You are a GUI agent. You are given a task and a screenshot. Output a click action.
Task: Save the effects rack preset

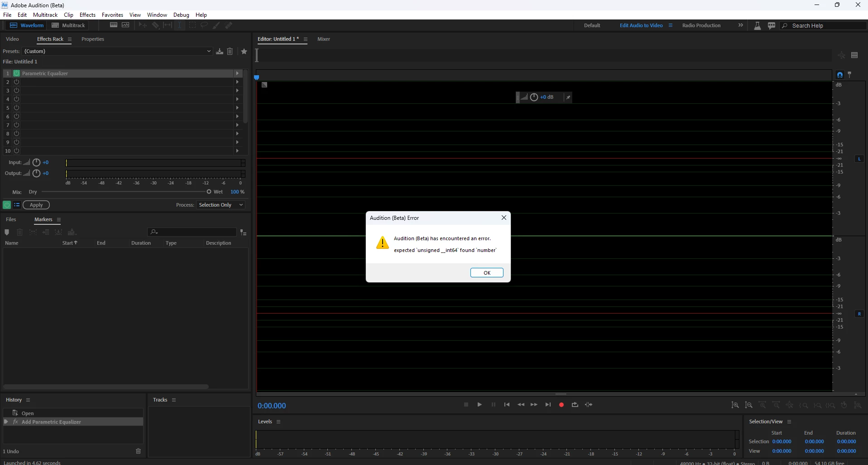[x=220, y=51]
